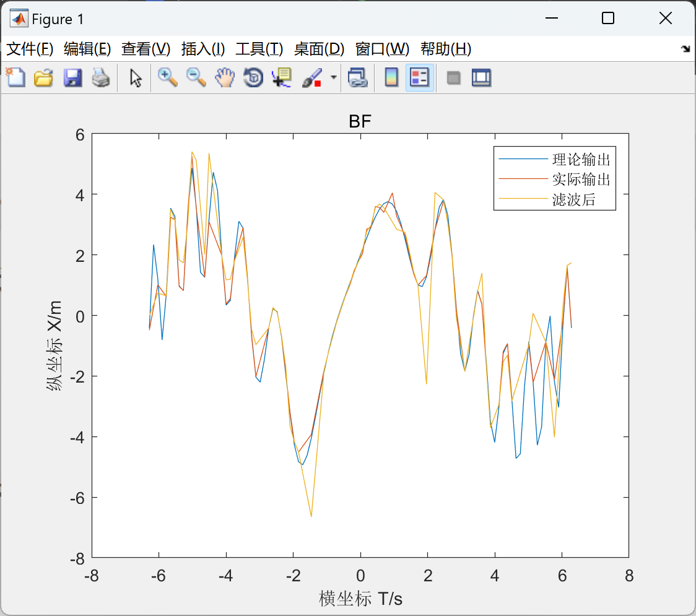696x616 pixels.
Task: Enable the Rotate 3D tool
Action: [253, 77]
